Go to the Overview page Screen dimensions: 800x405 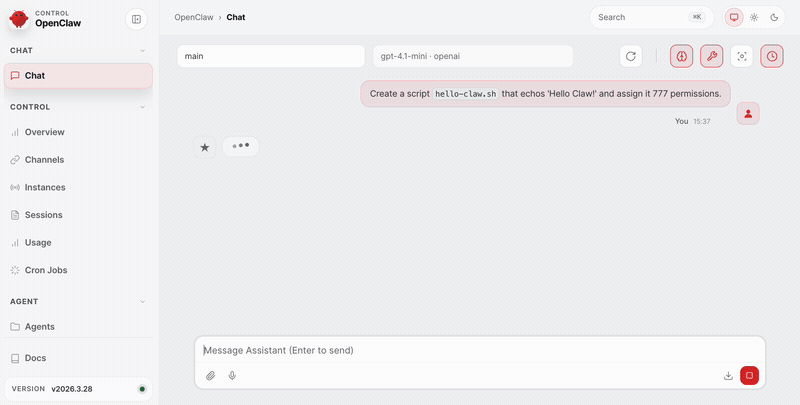[78, 132]
